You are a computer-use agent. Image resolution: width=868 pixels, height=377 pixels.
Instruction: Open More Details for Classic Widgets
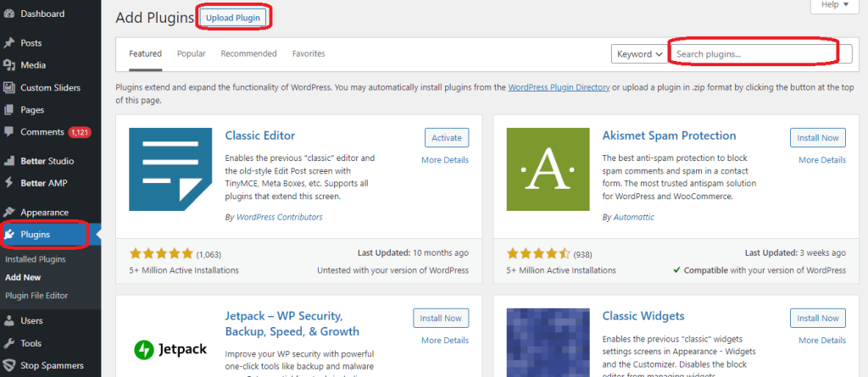pyautogui.click(x=822, y=341)
